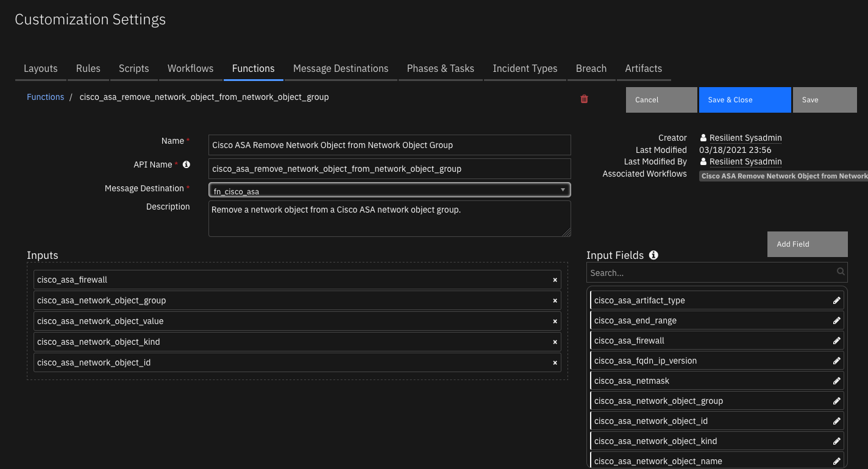Remove cisco_asa_network_object_kind from Inputs
The height and width of the screenshot is (469, 868).
[x=555, y=342]
